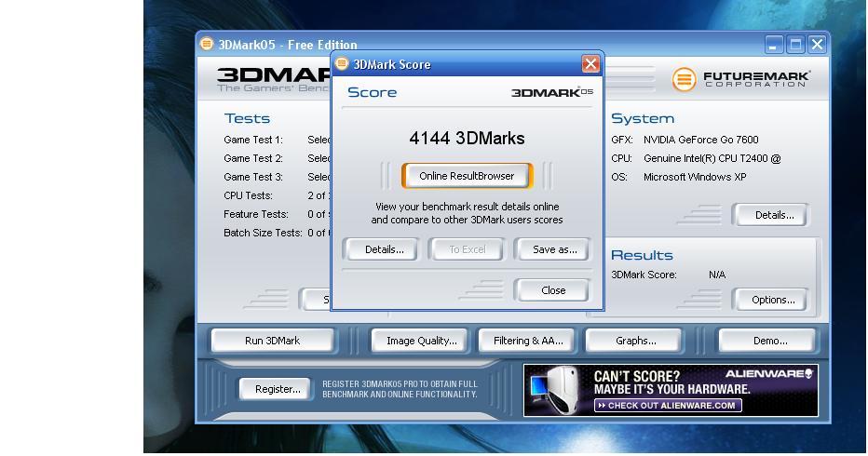
Task: Click the System section heading
Action: 642,118
